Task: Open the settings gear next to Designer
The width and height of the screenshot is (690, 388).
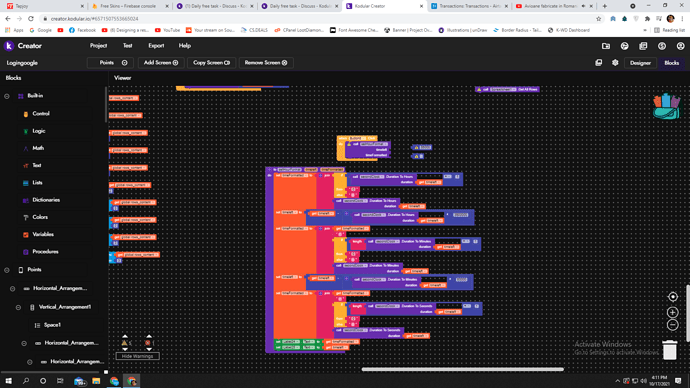Action: (x=615, y=63)
